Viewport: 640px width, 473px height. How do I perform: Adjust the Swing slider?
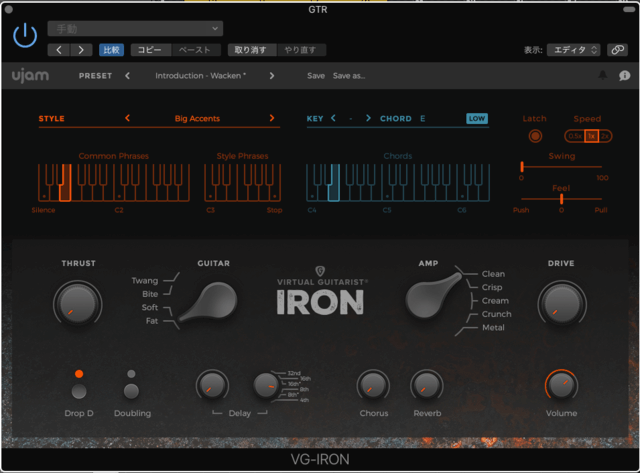[561, 167]
